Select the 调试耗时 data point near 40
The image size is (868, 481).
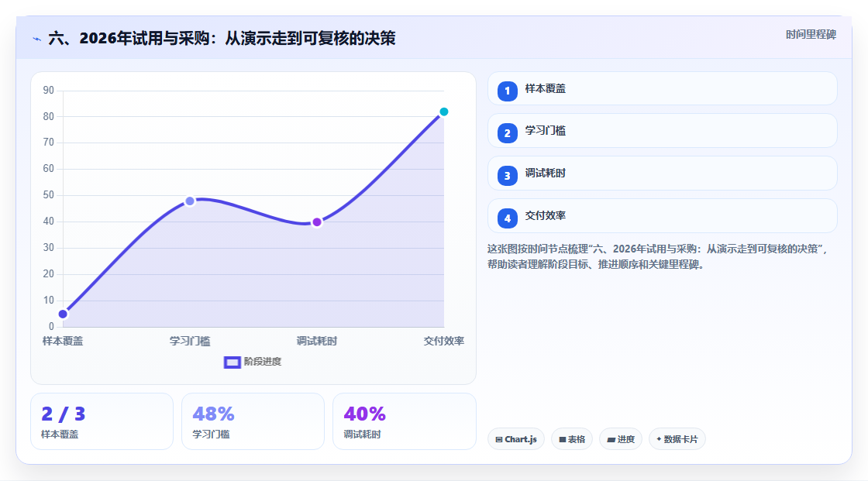[317, 222]
